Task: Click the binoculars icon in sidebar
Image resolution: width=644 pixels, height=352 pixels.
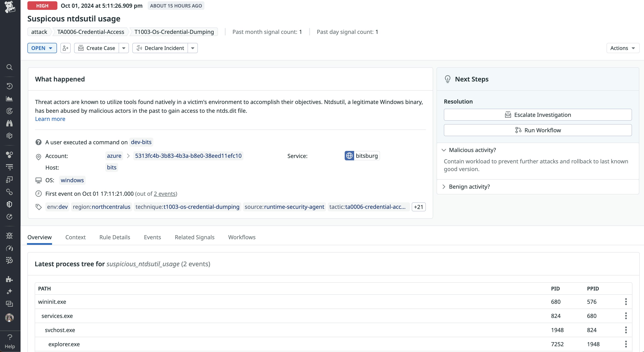Action: pos(9,123)
